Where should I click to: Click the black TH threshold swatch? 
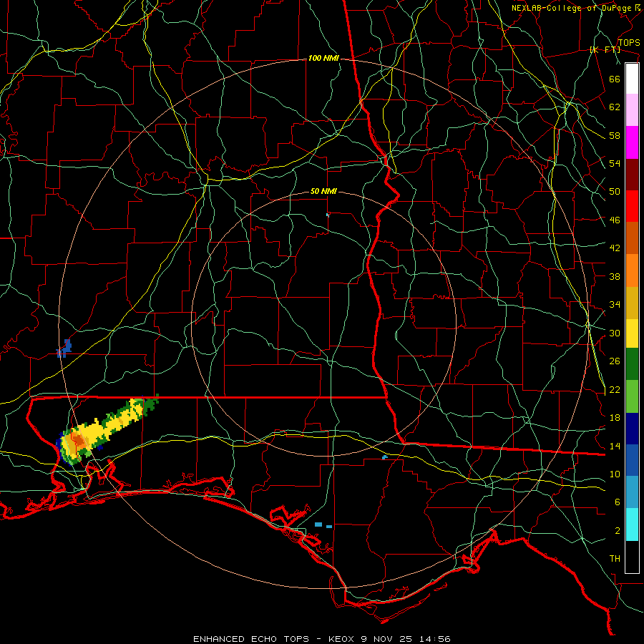coord(632,557)
